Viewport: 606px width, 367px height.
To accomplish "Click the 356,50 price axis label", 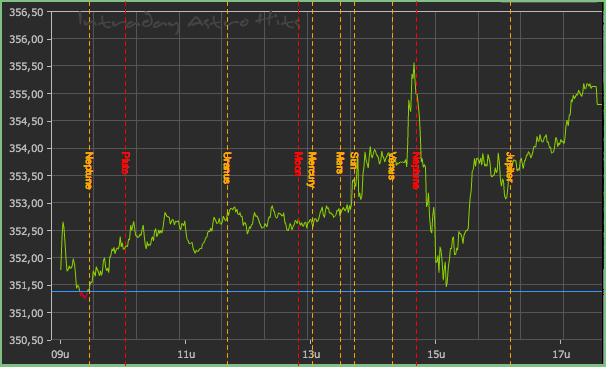I will click(x=26, y=12).
